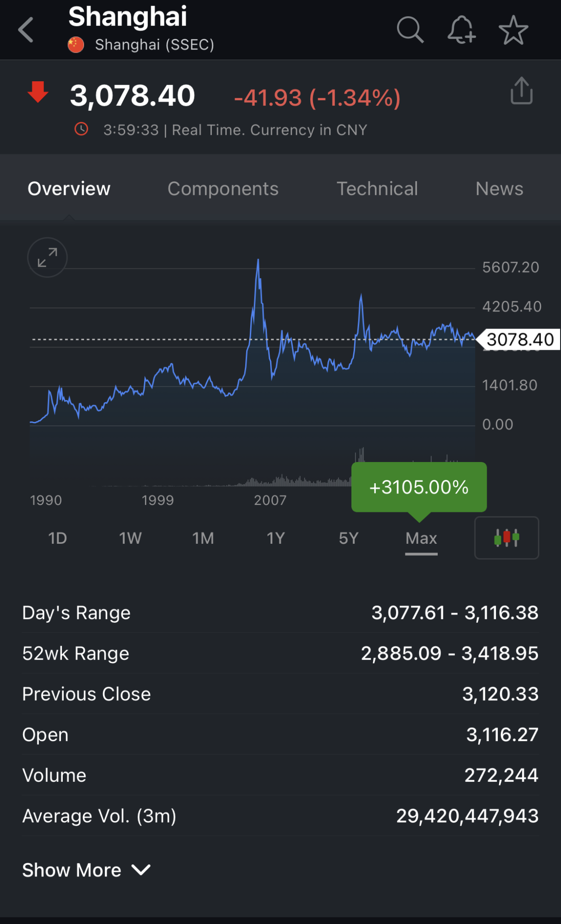The height and width of the screenshot is (924, 561).
Task: Tap the 1999 label on the time axis
Action: (158, 500)
